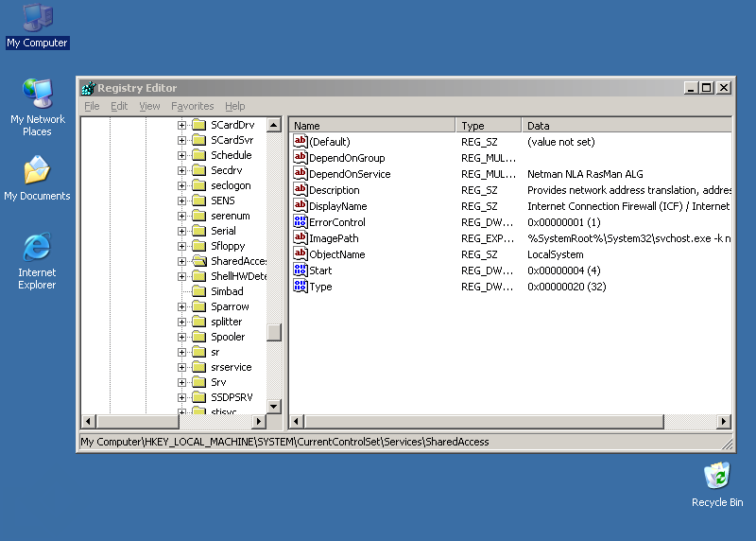Expand the srservice key
756x541 pixels.
(x=181, y=367)
